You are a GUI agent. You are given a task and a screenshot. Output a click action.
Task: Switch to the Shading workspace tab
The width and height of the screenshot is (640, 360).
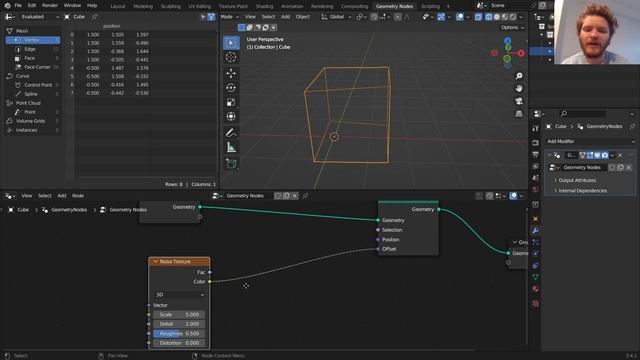(264, 6)
